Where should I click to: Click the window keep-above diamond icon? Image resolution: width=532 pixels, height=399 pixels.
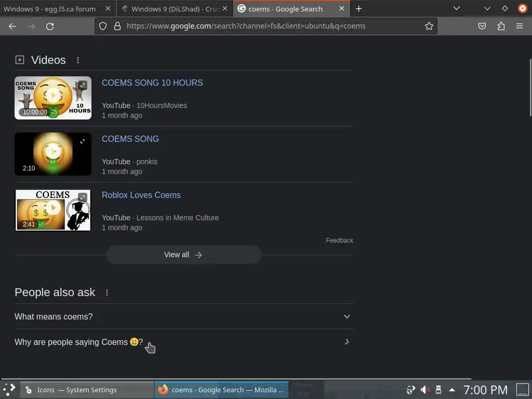click(505, 8)
